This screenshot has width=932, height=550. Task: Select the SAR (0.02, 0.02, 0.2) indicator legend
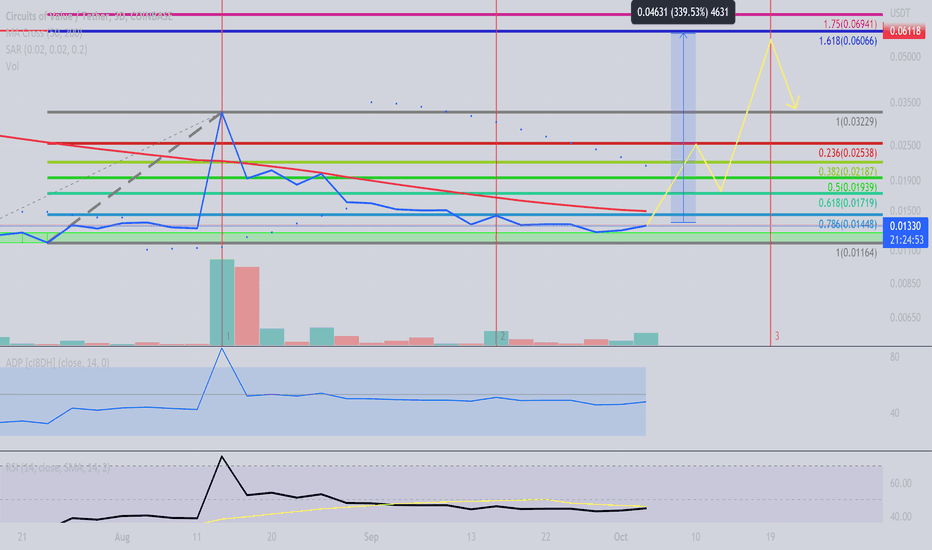click(x=46, y=49)
